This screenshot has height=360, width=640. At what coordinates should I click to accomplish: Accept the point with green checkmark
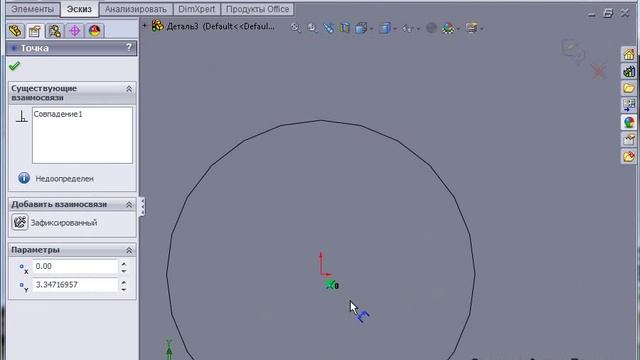(x=15, y=66)
